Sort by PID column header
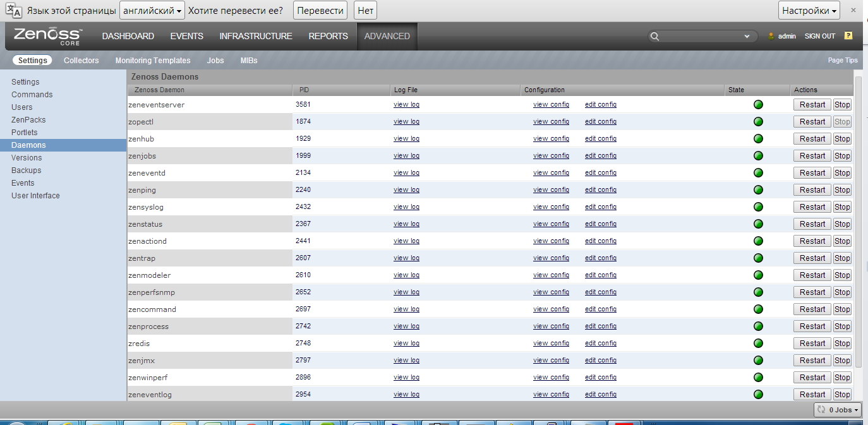The width and height of the screenshot is (868, 425). click(341, 90)
